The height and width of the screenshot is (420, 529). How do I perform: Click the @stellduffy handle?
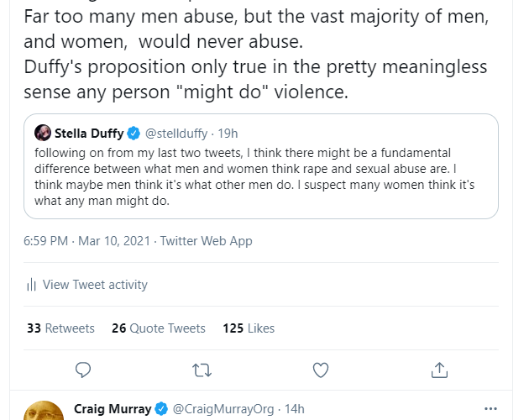[175, 133]
